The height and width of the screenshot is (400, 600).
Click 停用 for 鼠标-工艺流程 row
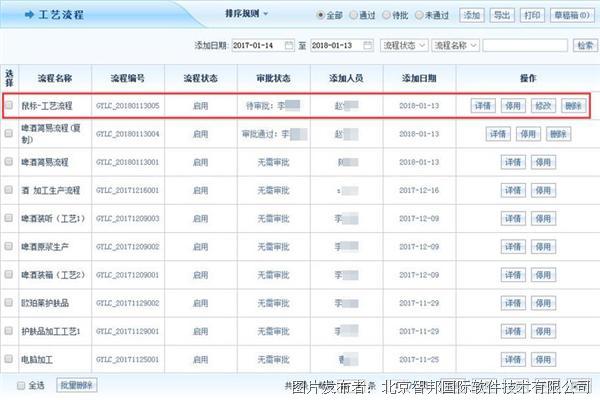click(x=513, y=106)
